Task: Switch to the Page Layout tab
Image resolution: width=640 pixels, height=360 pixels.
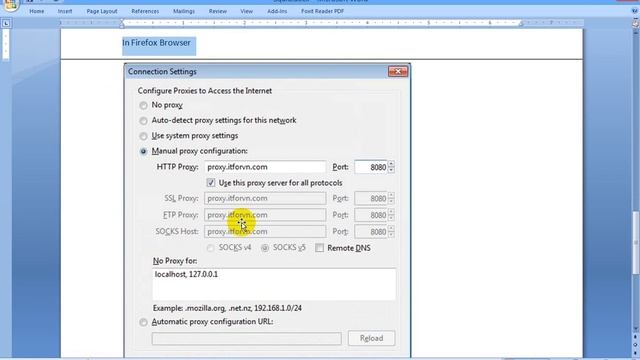Action: tap(102, 11)
